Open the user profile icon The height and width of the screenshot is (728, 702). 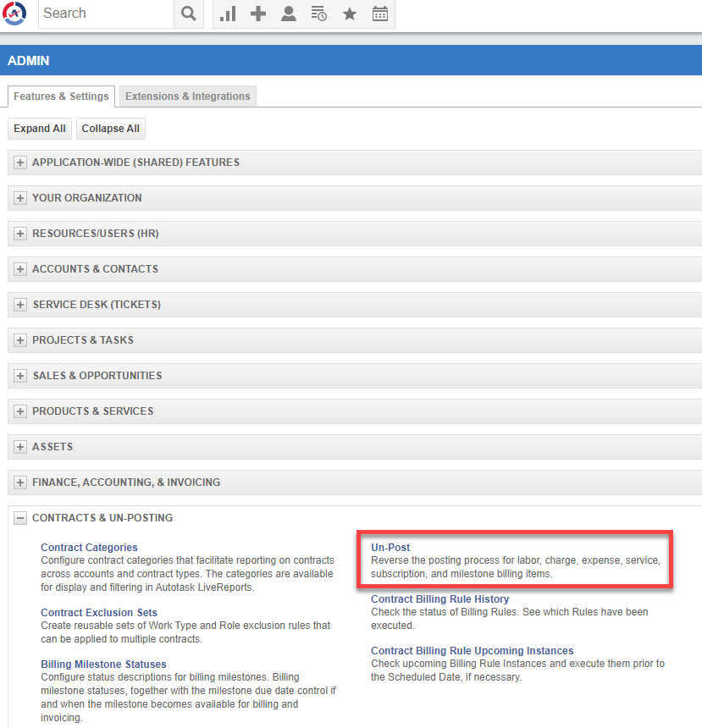289,14
